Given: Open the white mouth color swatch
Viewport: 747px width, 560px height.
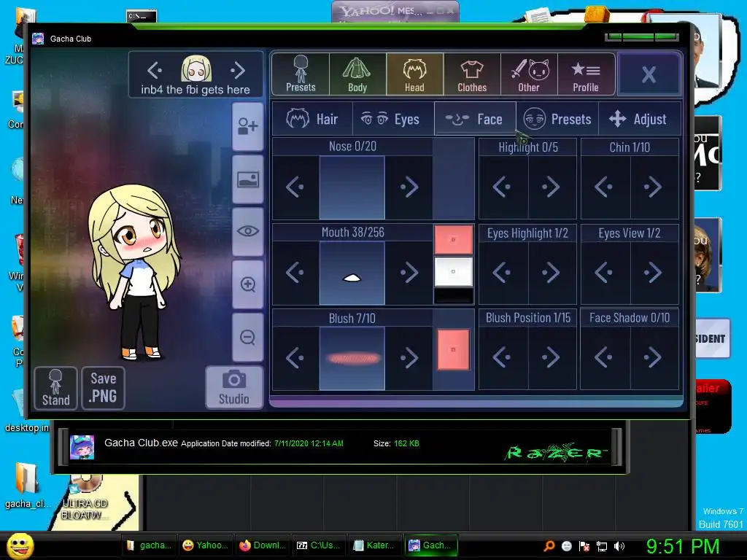Looking at the screenshot, I should 454,271.
